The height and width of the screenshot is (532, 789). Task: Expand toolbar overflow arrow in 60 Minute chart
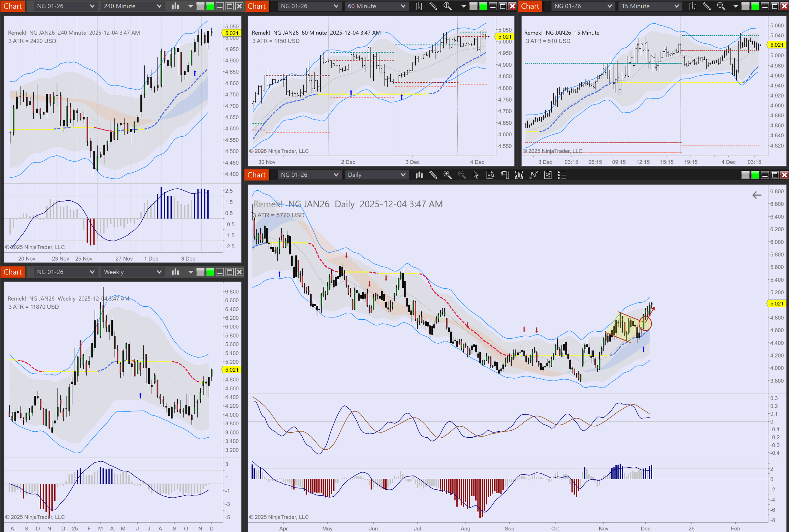point(464,6)
